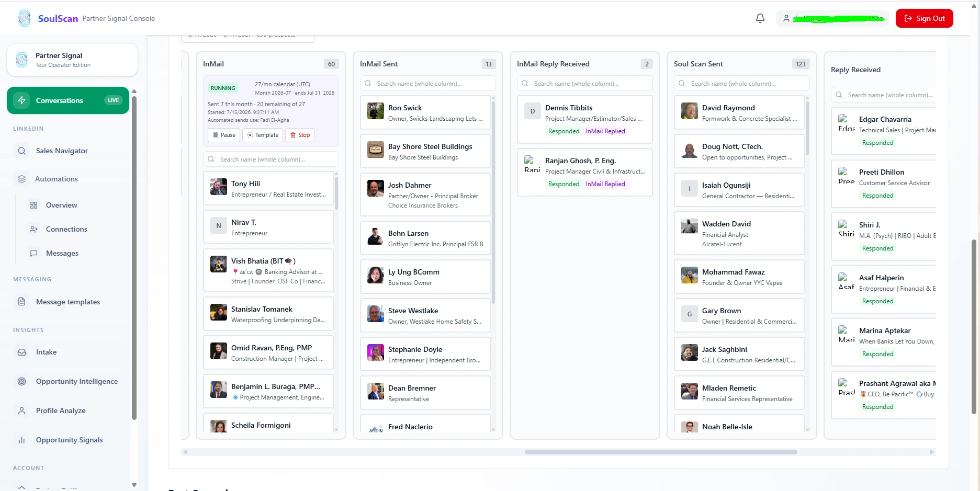Focus the Reply Received search field
The image size is (980, 491).
[x=884, y=95]
